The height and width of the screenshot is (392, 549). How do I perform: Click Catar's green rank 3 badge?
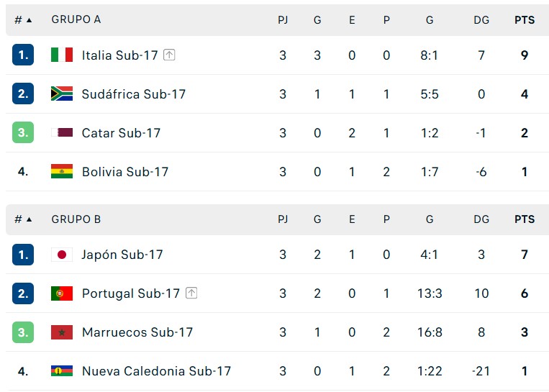23,132
